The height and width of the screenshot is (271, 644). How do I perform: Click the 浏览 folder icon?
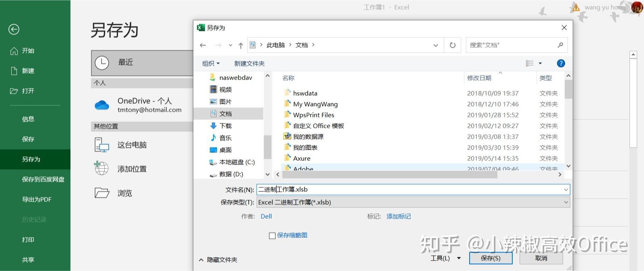102,193
